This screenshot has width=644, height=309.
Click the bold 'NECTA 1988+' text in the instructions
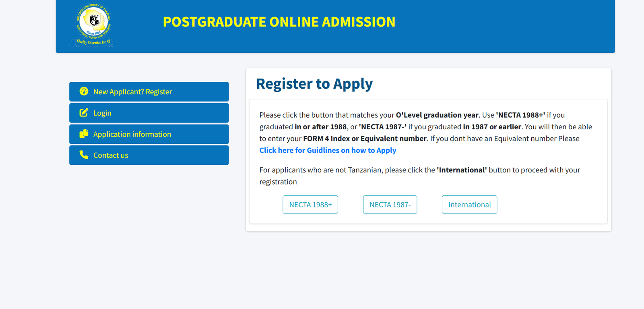click(x=520, y=115)
